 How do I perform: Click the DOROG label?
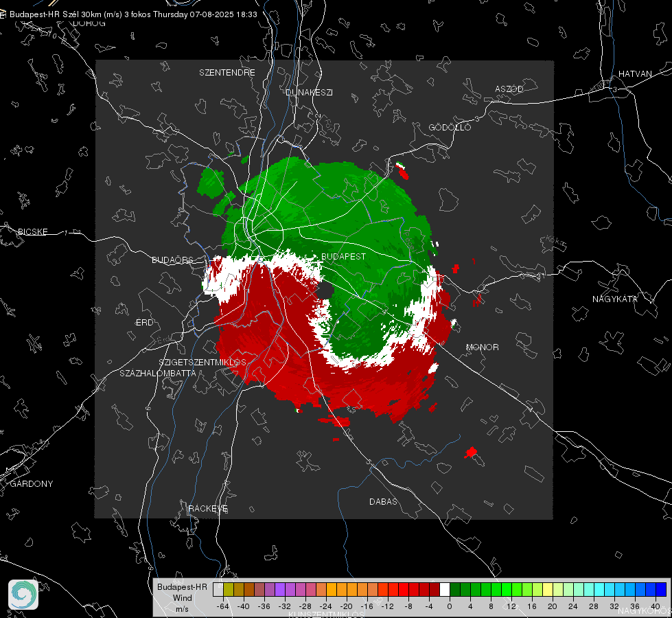click(x=89, y=23)
